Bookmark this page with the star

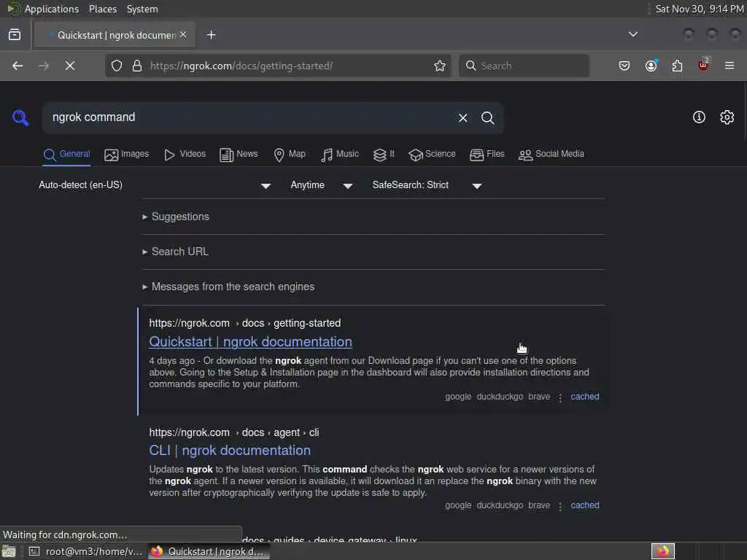440,66
